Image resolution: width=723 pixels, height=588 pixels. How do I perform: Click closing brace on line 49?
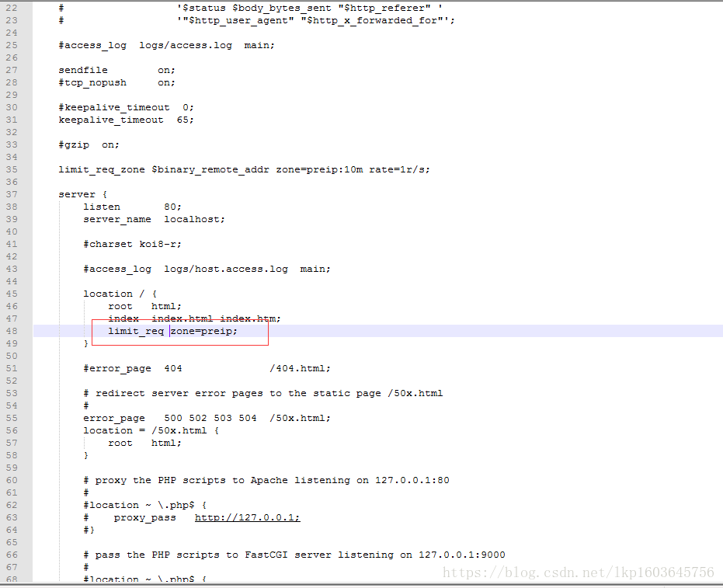click(x=85, y=343)
